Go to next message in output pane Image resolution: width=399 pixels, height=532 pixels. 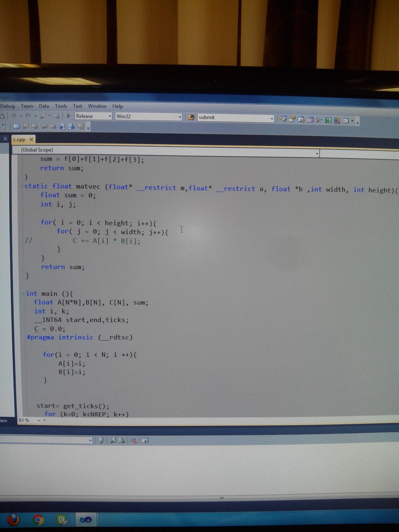coord(122,440)
